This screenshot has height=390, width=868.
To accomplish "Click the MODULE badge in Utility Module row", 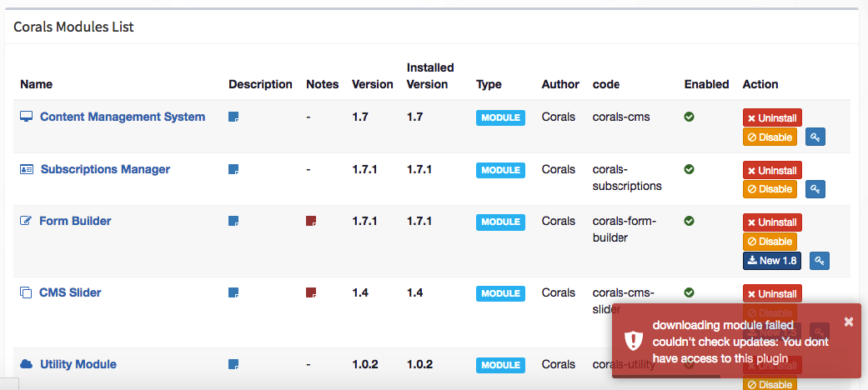I will [500, 366].
